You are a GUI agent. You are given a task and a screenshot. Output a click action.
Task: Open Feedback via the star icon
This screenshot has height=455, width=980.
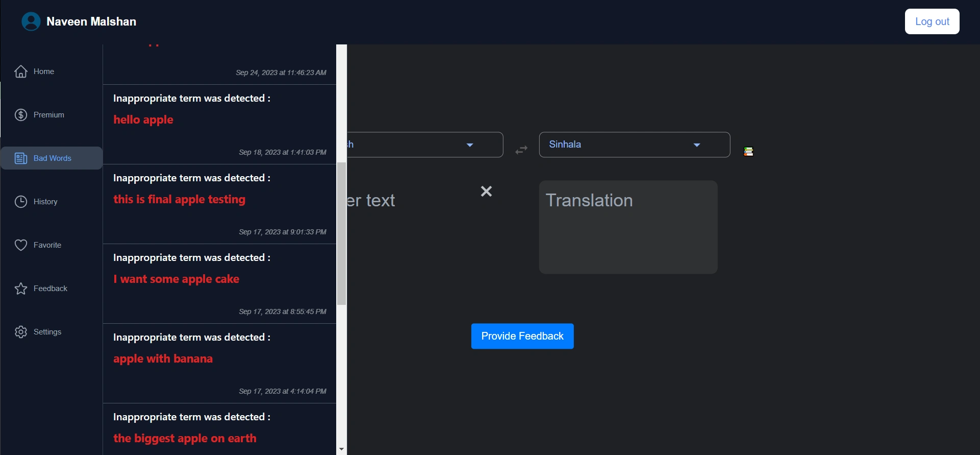tap(21, 289)
